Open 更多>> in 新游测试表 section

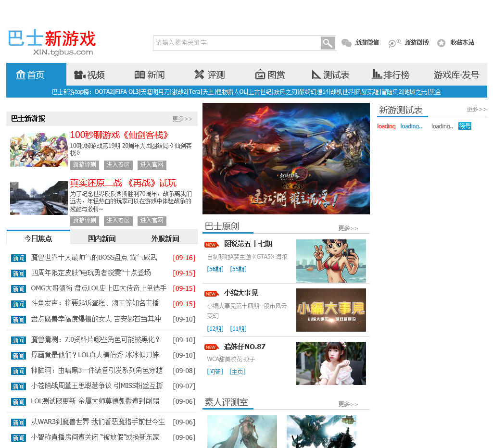point(476,109)
